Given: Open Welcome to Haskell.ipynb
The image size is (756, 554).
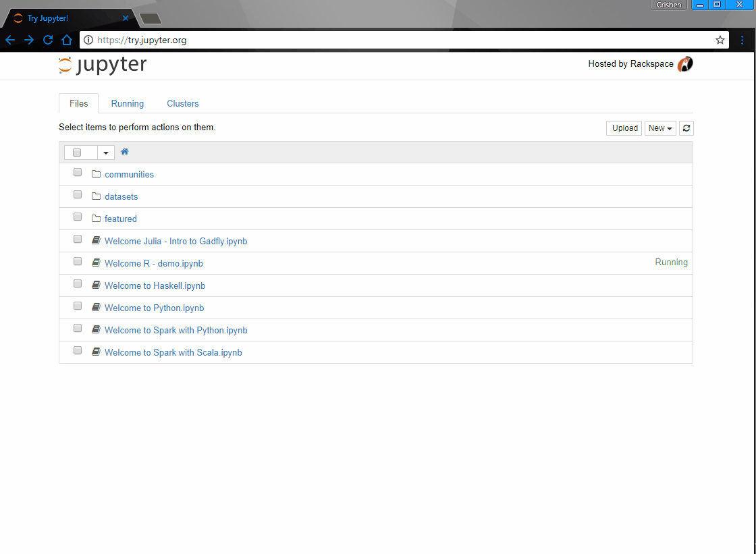Looking at the screenshot, I should tap(155, 286).
